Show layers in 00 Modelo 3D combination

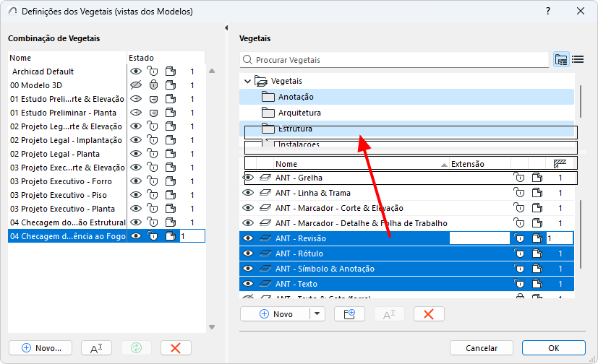(136, 85)
